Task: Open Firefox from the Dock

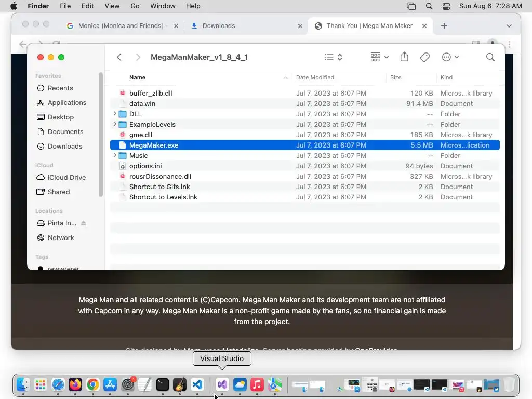Action: [75, 384]
